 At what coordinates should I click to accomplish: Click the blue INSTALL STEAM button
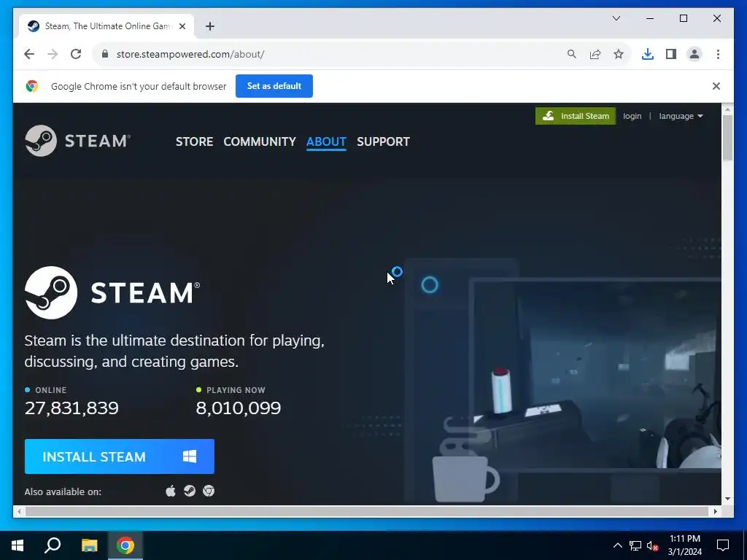(x=120, y=456)
